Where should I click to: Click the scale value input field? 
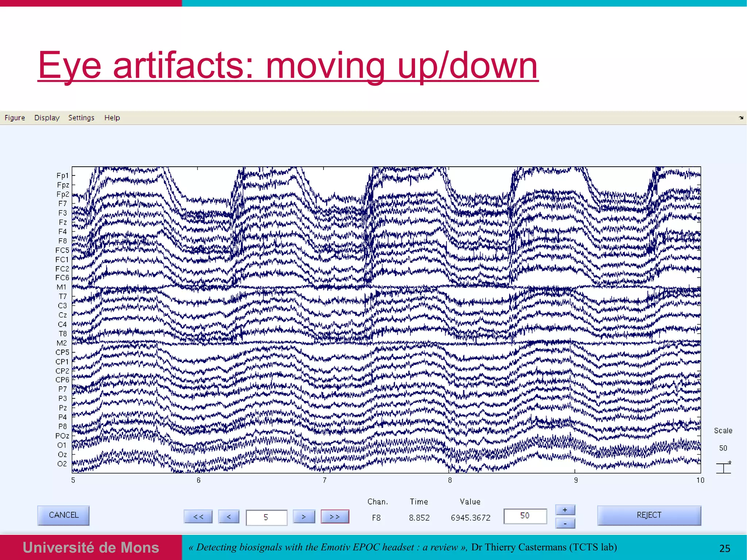coord(525,516)
